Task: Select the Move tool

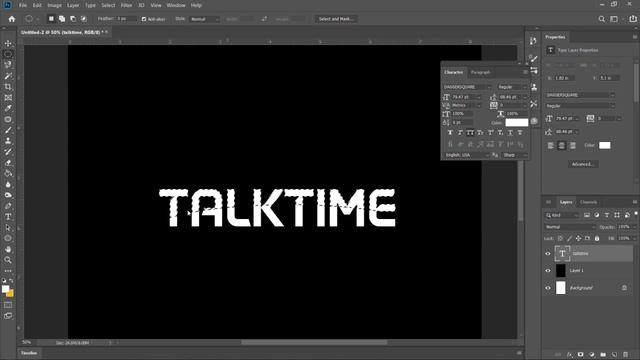Action: (x=8, y=43)
